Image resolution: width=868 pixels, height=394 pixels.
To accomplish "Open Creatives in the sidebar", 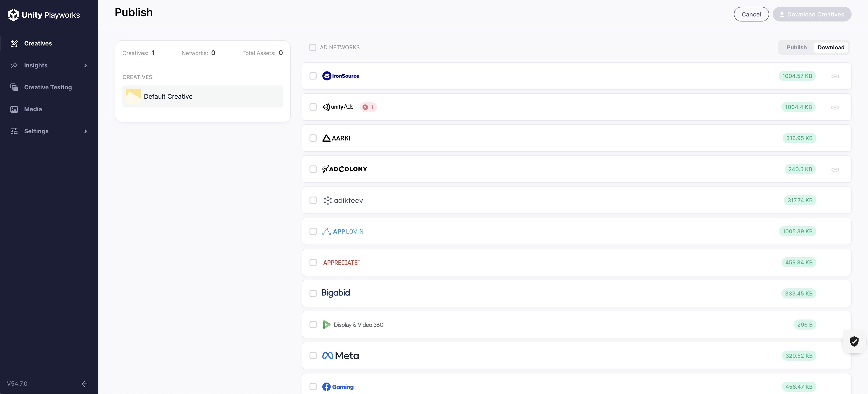I will tap(49, 43).
